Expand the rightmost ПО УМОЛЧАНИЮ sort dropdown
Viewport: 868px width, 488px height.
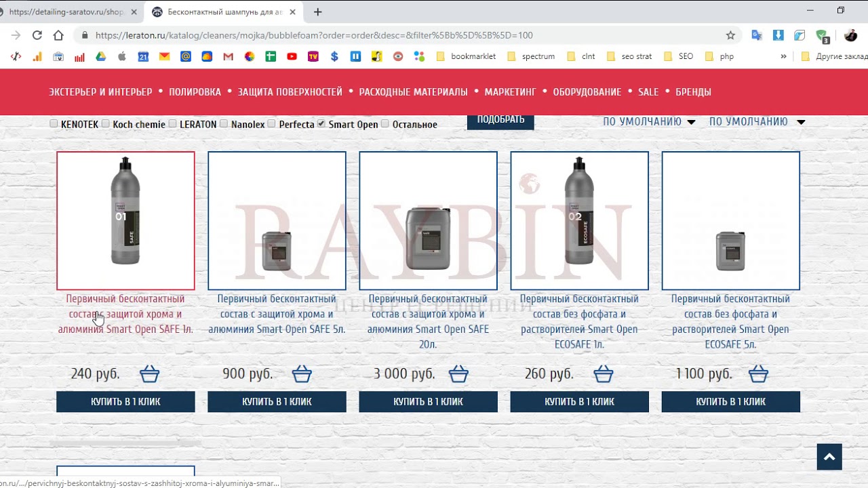(x=757, y=121)
